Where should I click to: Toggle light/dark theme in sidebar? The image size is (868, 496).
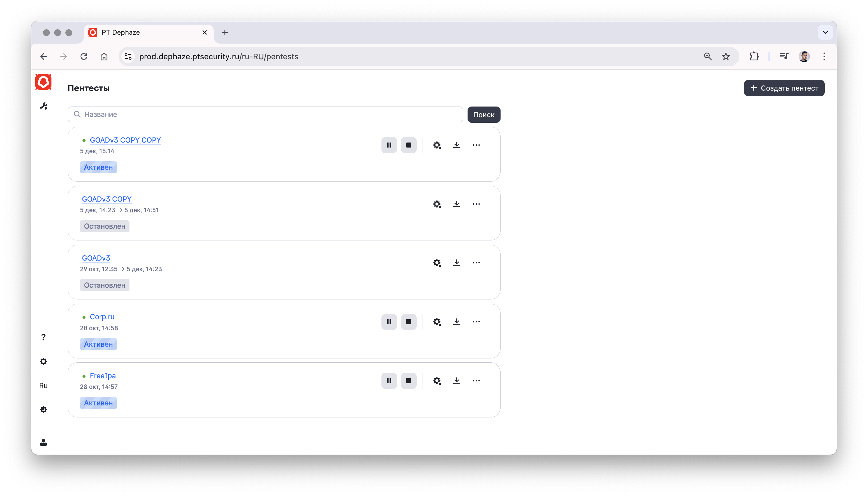click(x=43, y=410)
